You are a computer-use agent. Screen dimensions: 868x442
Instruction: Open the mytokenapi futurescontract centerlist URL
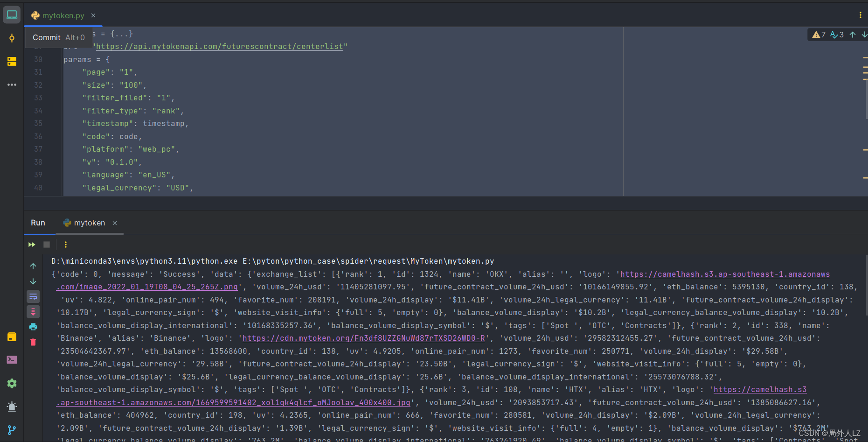click(x=220, y=47)
